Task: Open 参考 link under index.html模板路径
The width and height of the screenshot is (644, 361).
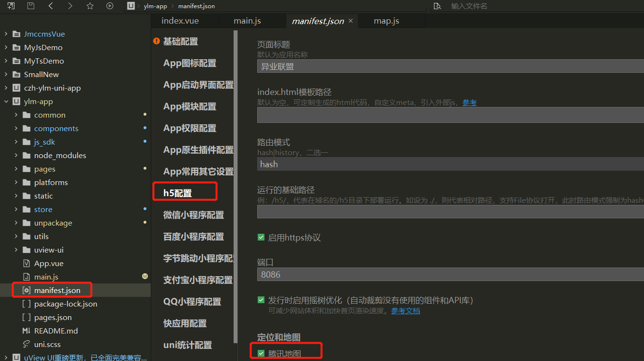Action: click(x=470, y=103)
